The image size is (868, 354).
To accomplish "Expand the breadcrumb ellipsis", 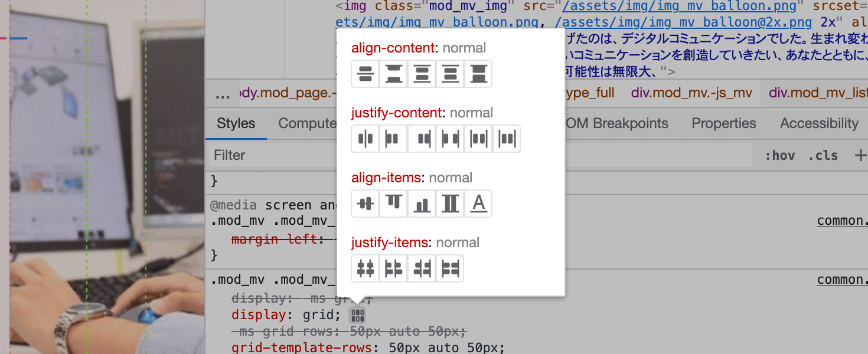I will 223,94.
